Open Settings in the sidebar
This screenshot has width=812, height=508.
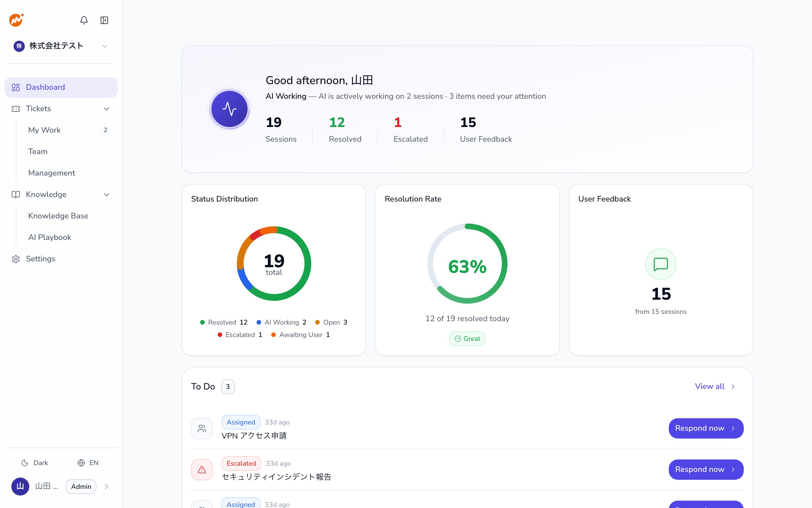click(x=61, y=259)
